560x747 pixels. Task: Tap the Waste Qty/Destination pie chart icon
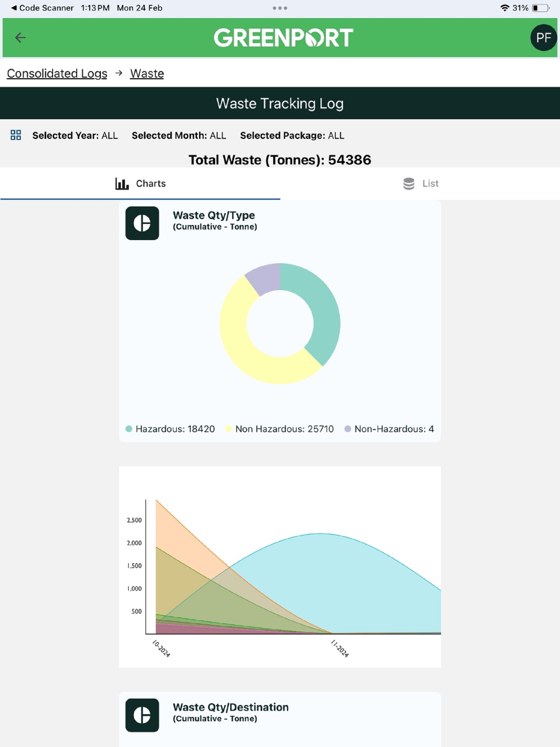[142, 715]
